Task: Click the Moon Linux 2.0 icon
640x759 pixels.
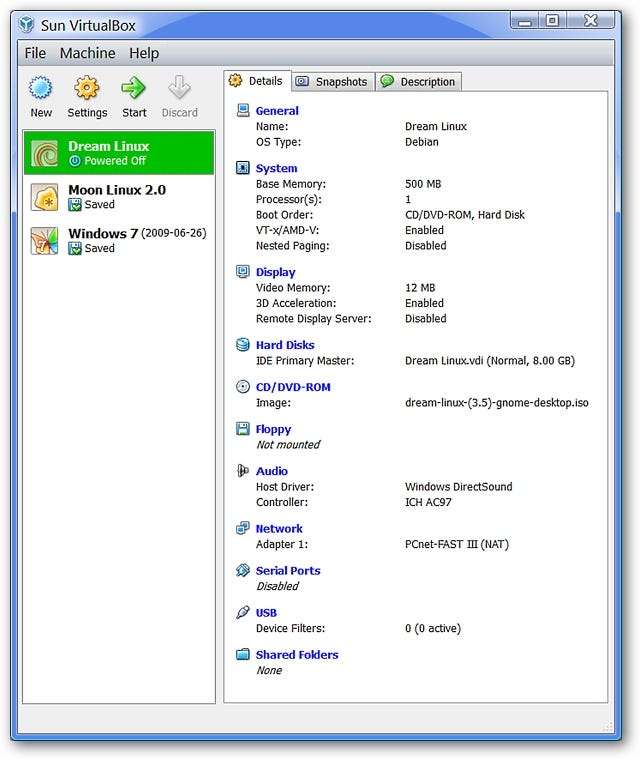Action: click(x=45, y=197)
